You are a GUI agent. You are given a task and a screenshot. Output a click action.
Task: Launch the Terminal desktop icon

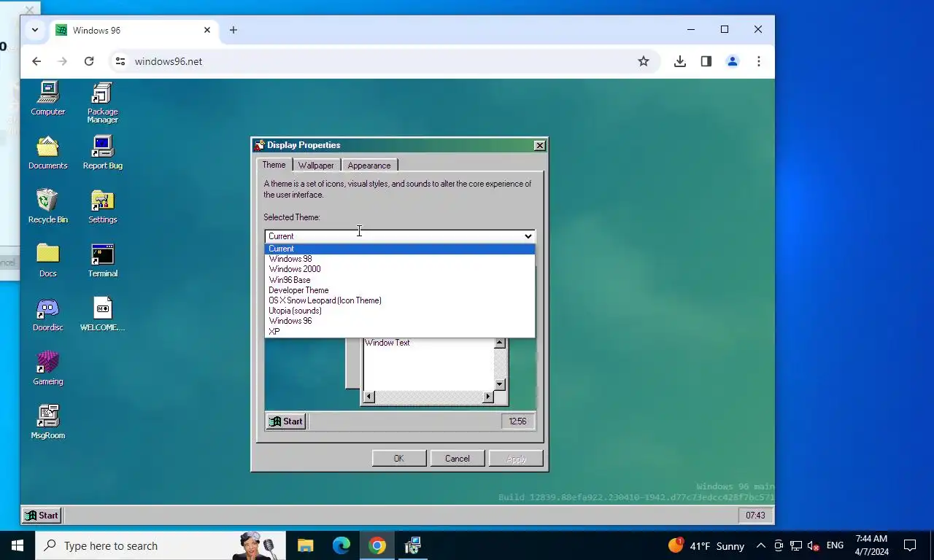click(x=103, y=260)
